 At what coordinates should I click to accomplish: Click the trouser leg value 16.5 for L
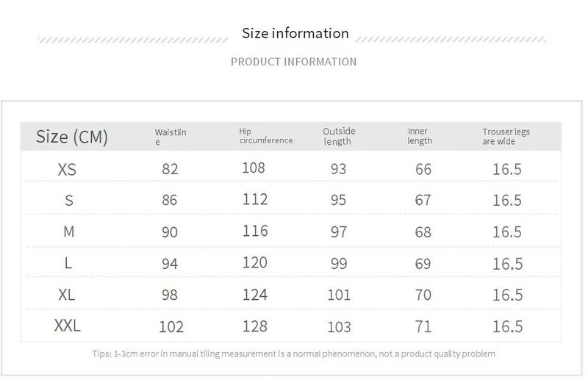click(506, 264)
